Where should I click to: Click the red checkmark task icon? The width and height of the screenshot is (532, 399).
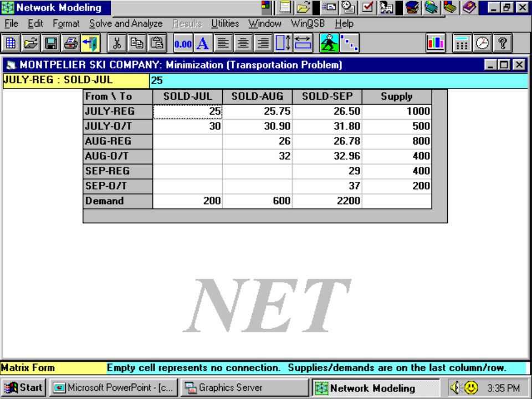pyautogui.click(x=367, y=7)
